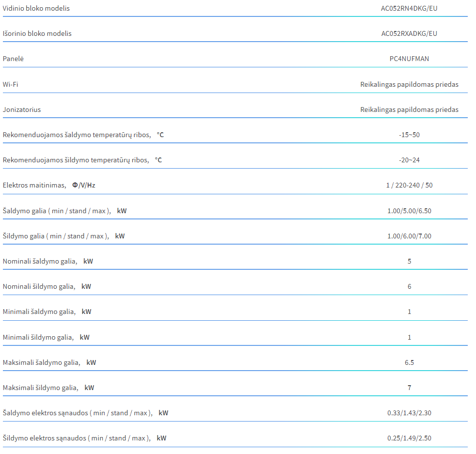Select the heating power consumption value 0.25/1.49/2.50
Viewport: 476px width, 454px height.
(x=409, y=438)
